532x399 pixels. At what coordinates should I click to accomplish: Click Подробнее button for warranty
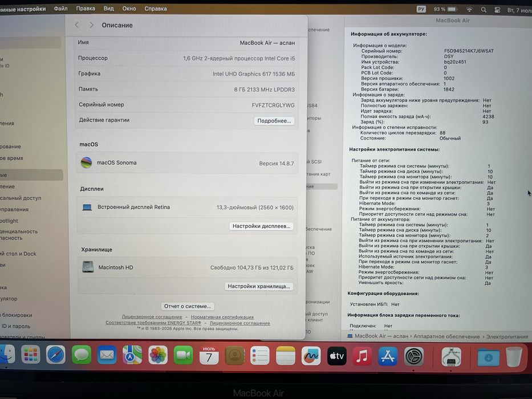point(274,121)
